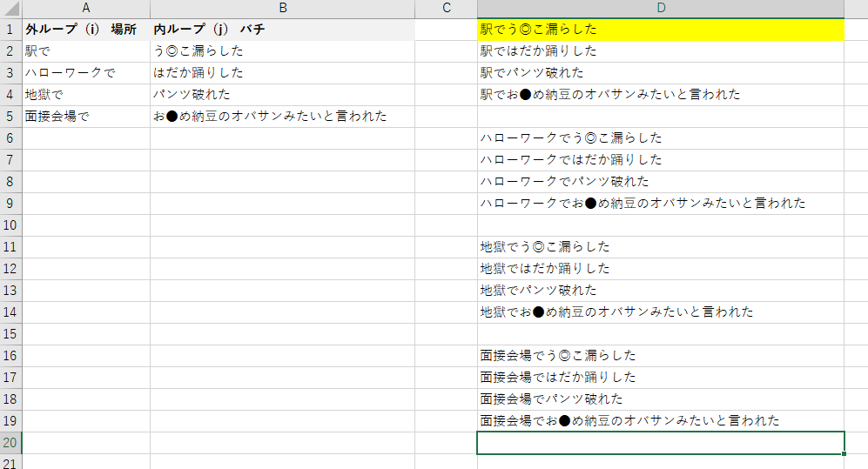The width and height of the screenshot is (868, 469).
Task: Select column A header
Action: pyautogui.click(x=86, y=9)
